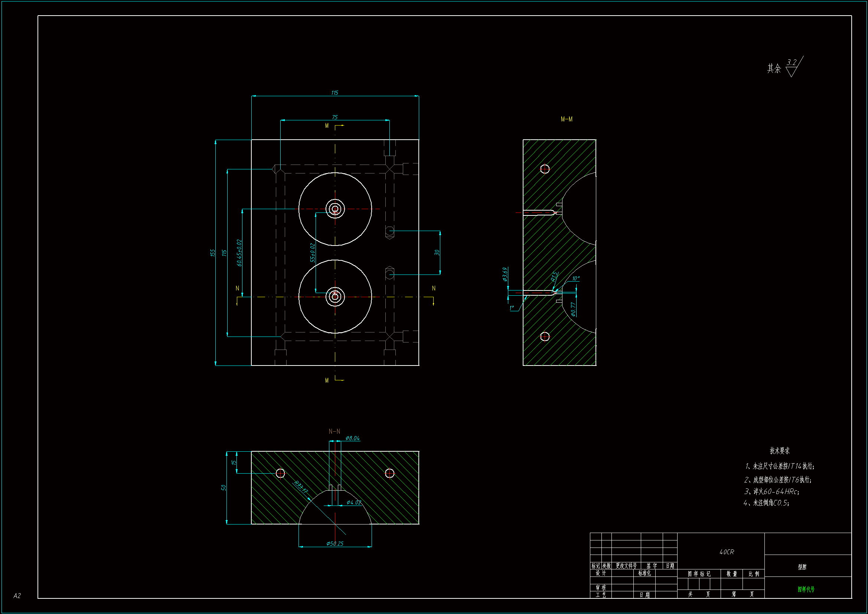Click the 技术要求 heading text
868x614 pixels.
[780, 451]
